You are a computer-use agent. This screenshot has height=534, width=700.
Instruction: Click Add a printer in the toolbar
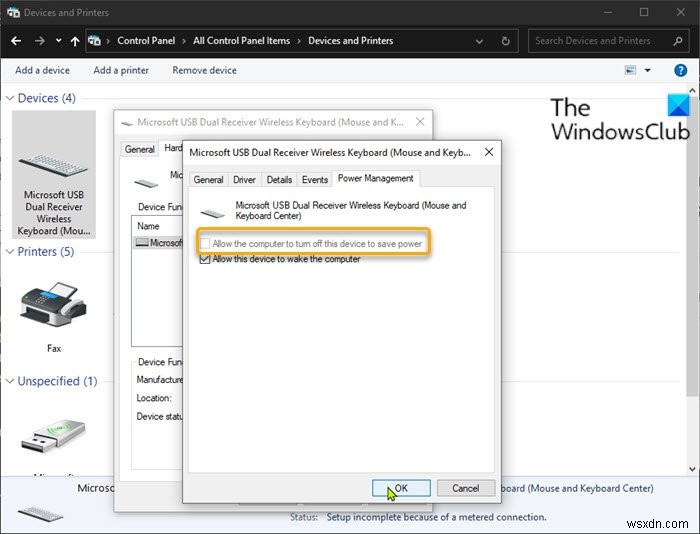(x=121, y=70)
